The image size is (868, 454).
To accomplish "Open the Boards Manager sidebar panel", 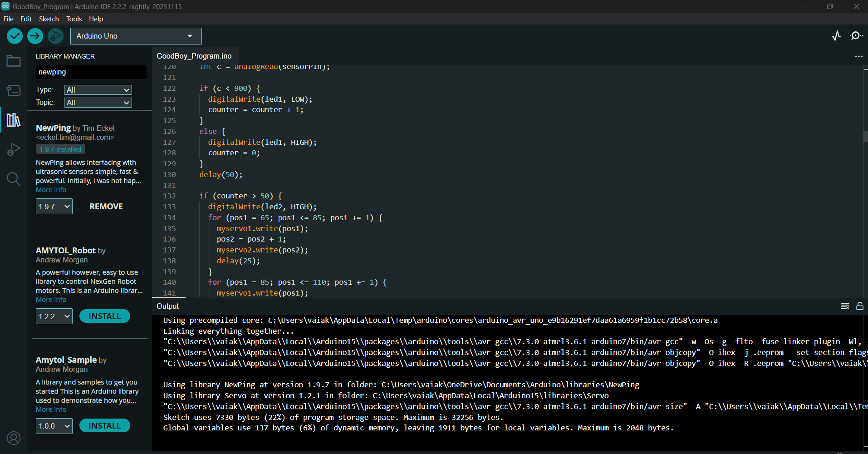I will click(14, 90).
